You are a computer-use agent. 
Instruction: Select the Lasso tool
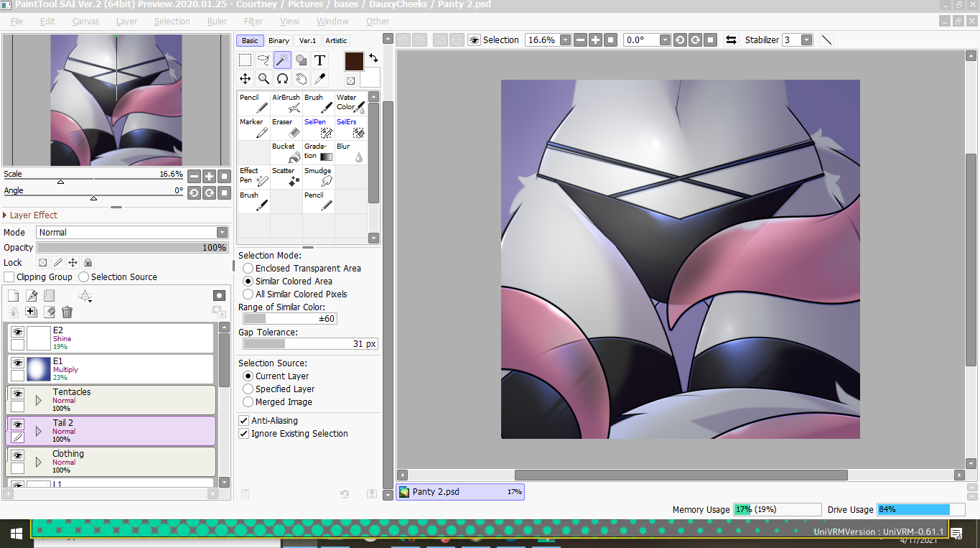pos(263,60)
